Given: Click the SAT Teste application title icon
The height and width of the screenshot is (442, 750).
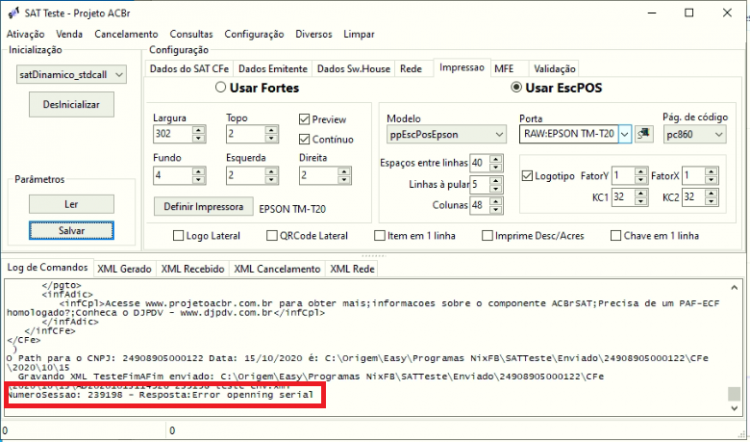Looking at the screenshot, I should tap(13, 13).
